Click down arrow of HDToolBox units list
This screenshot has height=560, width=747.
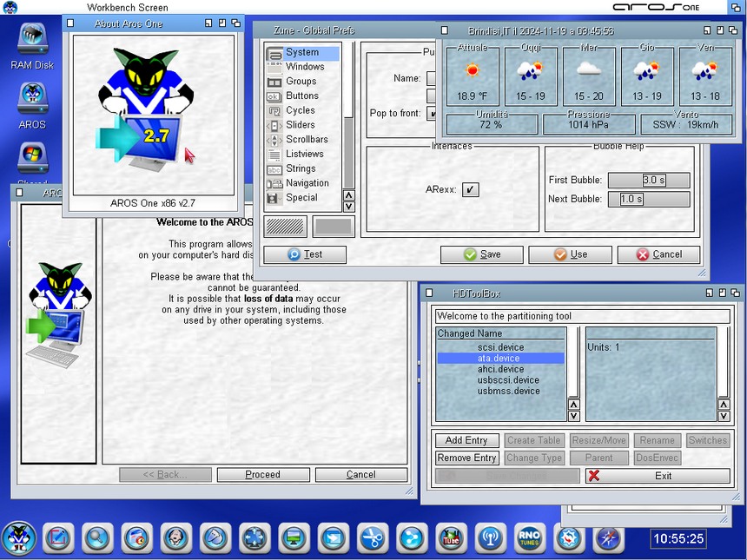tap(724, 416)
